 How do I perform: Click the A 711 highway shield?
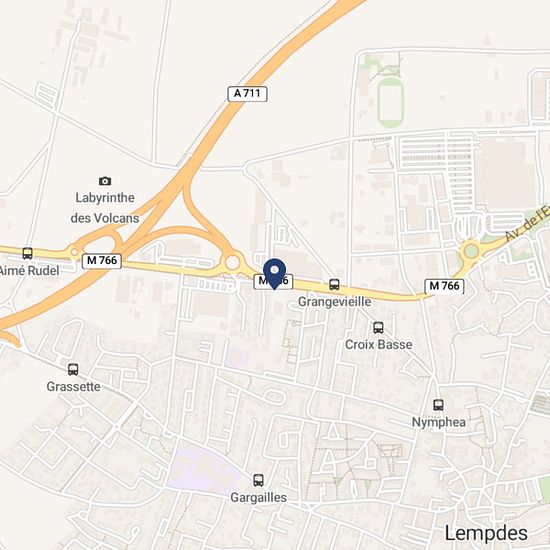(x=247, y=94)
